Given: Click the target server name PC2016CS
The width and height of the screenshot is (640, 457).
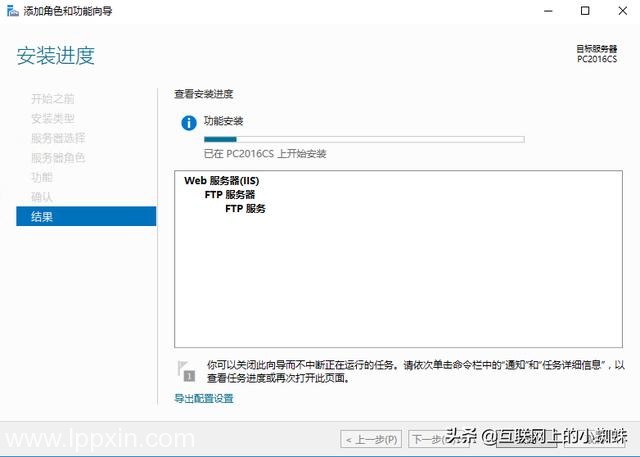Looking at the screenshot, I should (597, 59).
